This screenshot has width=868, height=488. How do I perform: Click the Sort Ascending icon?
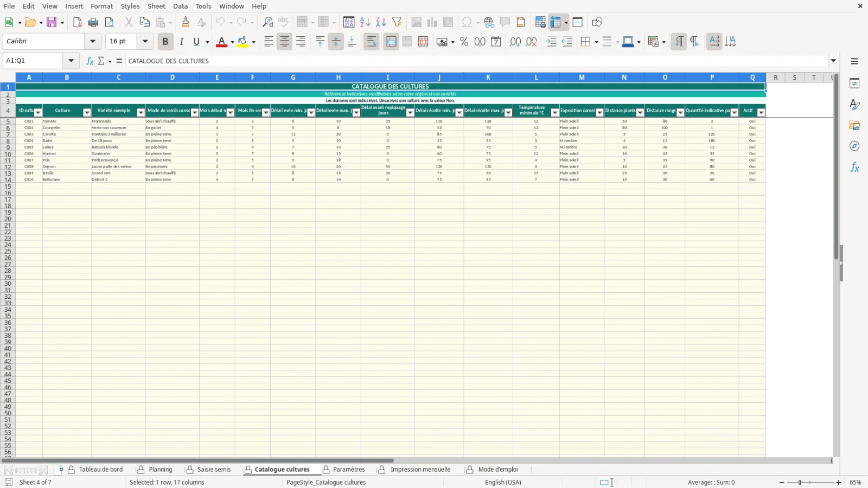tap(365, 22)
